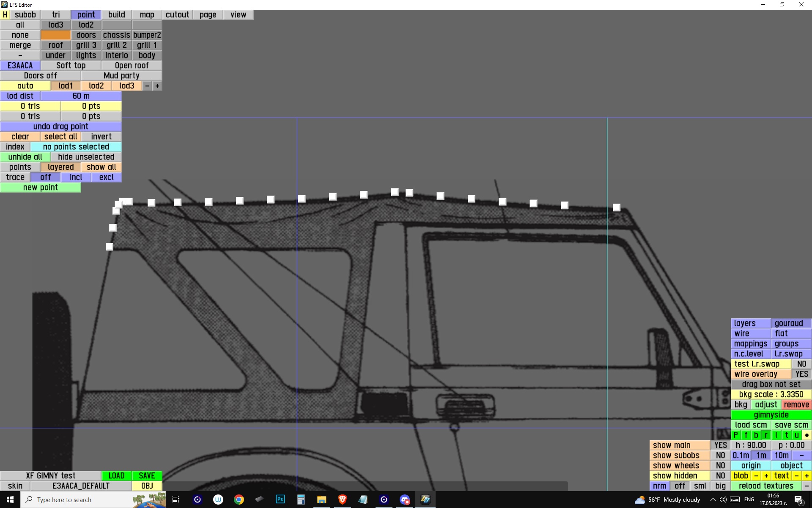812x508 pixels.
Task: Increase blob size with plus
Action: (x=766, y=476)
